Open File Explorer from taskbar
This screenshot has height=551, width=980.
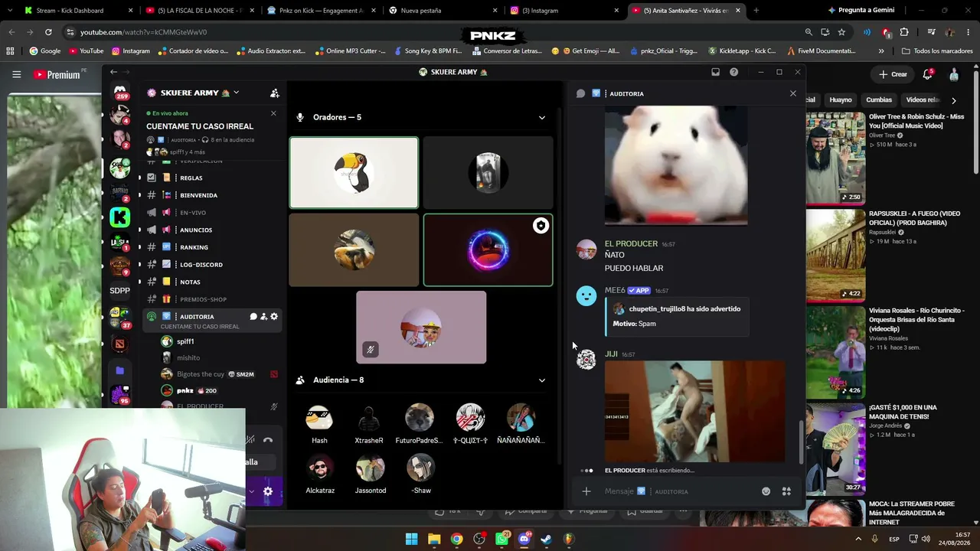click(x=434, y=539)
